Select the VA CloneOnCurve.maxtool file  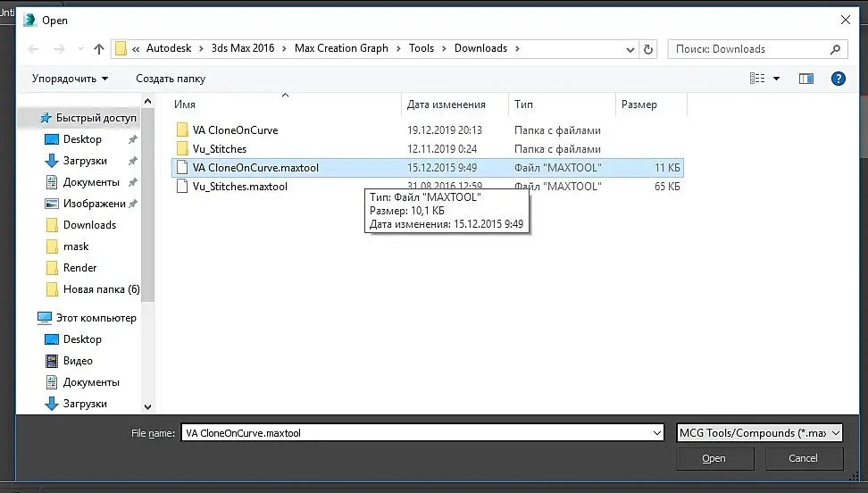(428, 168)
